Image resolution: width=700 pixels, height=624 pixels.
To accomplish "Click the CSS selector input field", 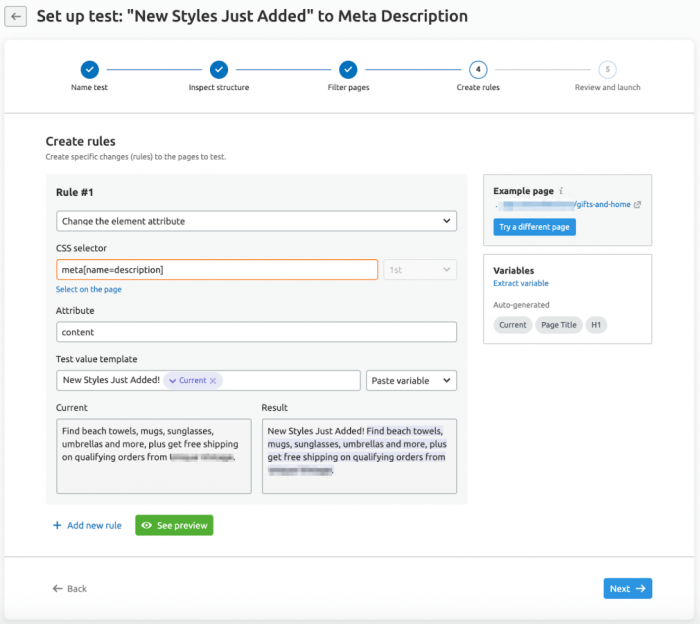I will coord(217,270).
